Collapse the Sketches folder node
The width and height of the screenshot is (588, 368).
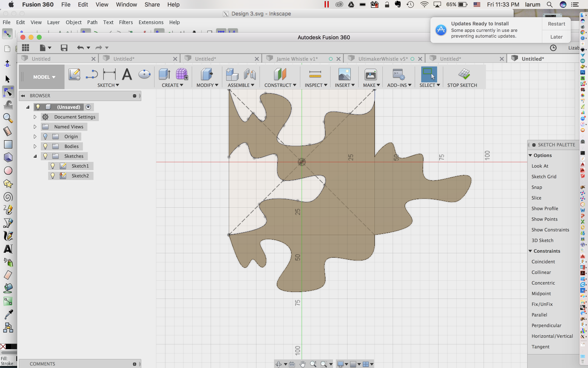pyautogui.click(x=35, y=156)
